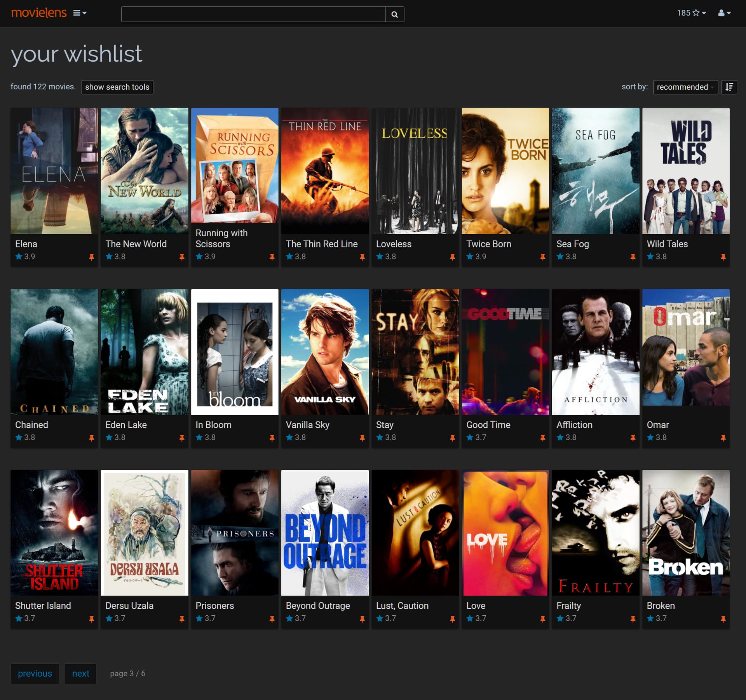Click the 'Beyond Outrage' title link
746x700 pixels.
318,606
